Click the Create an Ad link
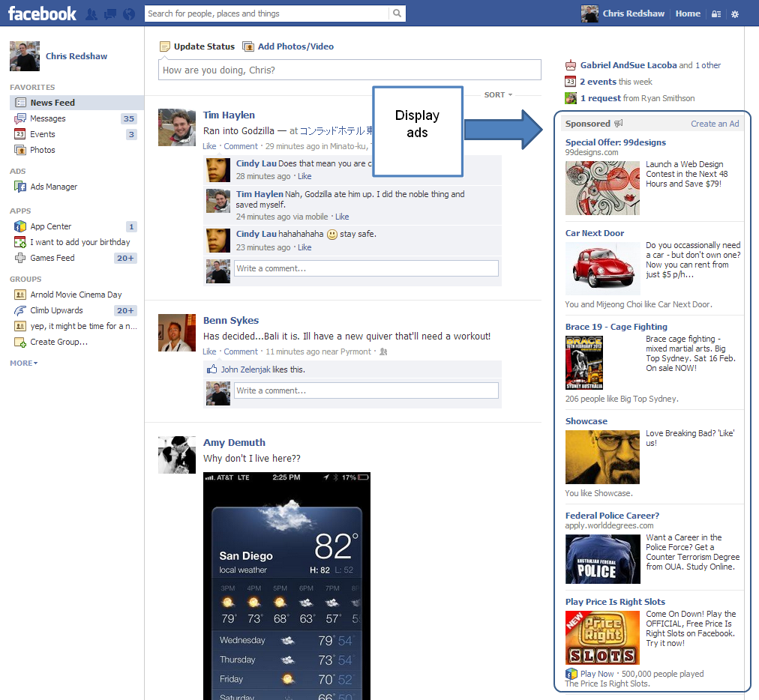 coord(715,124)
